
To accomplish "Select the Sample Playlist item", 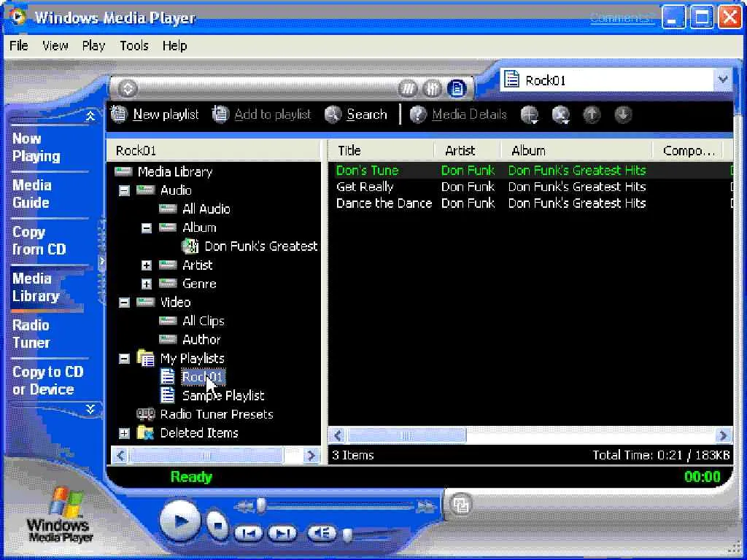I will click(x=223, y=396).
